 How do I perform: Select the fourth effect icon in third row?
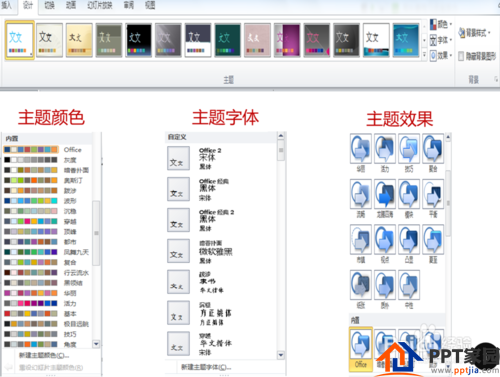(x=433, y=244)
